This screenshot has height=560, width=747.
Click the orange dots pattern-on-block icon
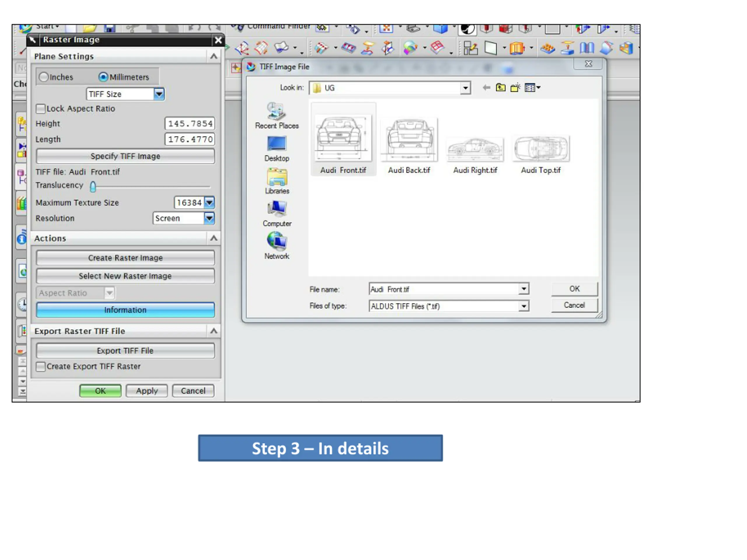point(547,49)
